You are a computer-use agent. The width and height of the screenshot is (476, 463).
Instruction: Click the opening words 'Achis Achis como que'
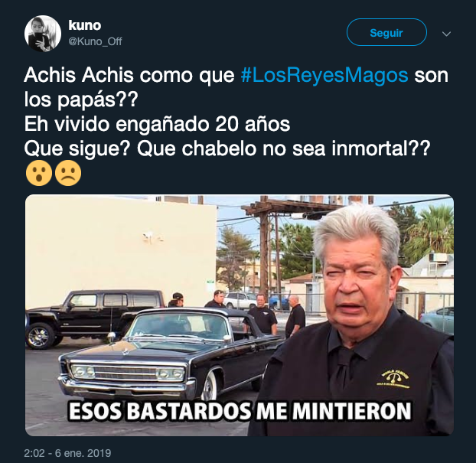point(129,75)
